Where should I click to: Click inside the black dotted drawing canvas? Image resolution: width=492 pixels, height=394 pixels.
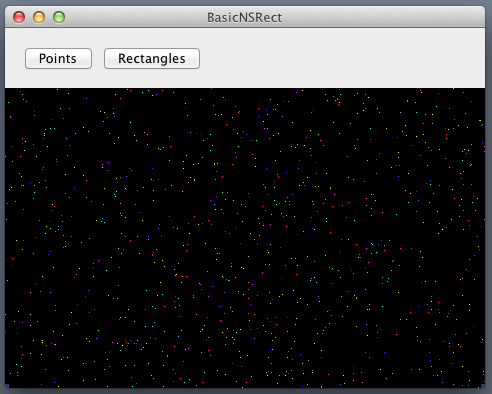245,238
